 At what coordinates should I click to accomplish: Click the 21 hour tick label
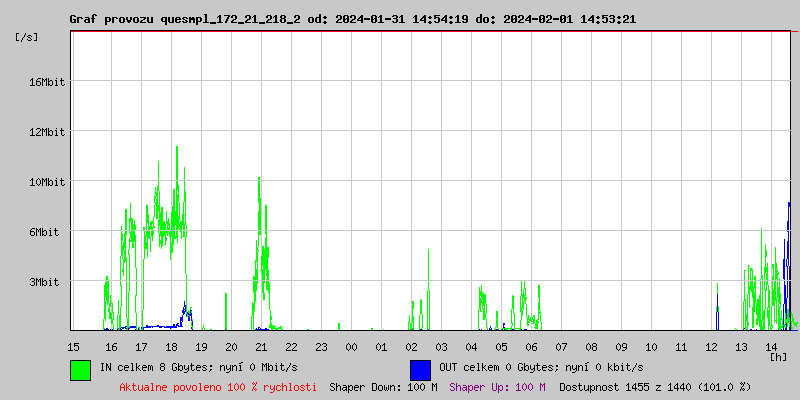click(261, 347)
